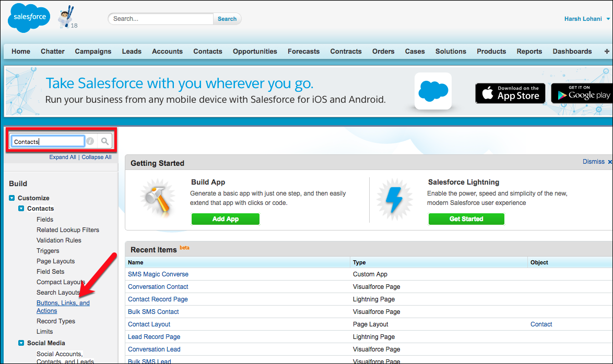
Task: Open Conversation Contact recent item
Action: pyautogui.click(x=158, y=287)
